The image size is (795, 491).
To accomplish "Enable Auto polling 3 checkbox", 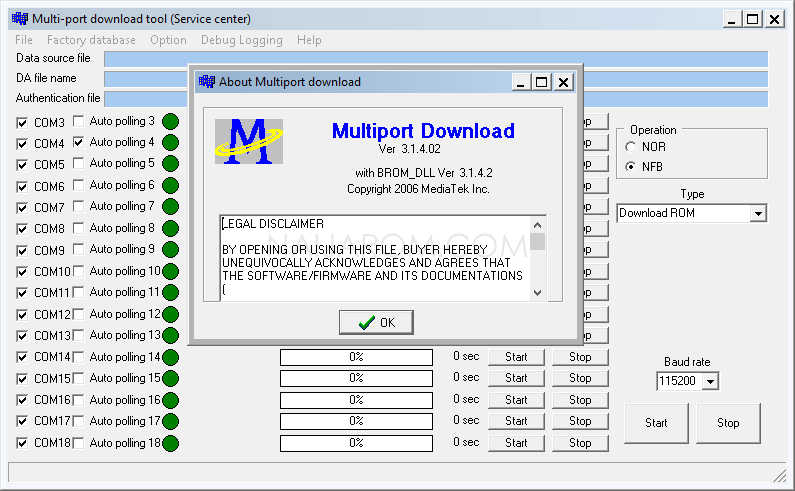I will [78, 121].
